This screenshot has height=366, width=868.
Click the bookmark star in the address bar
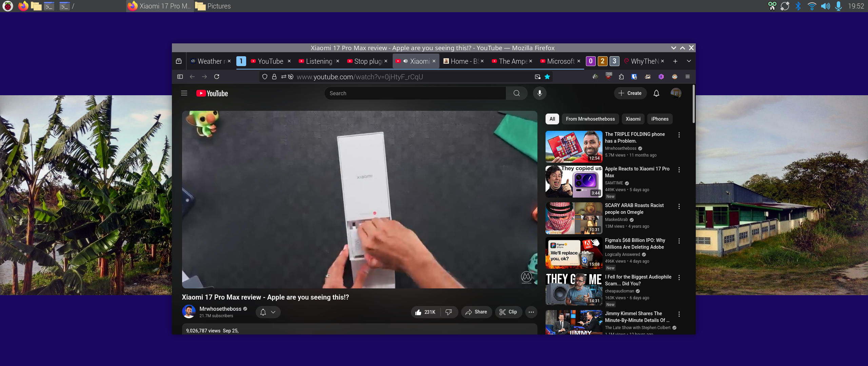pyautogui.click(x=547, y=77)
